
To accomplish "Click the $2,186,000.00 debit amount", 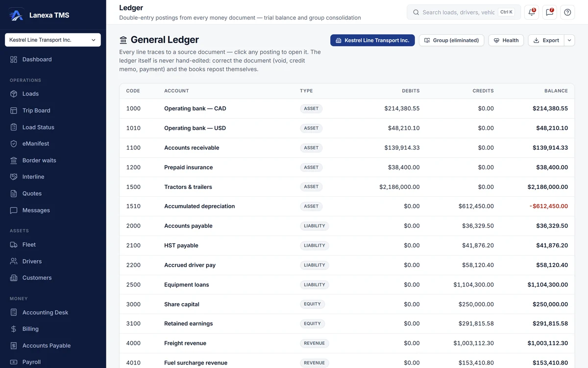I will pos(399,187).
